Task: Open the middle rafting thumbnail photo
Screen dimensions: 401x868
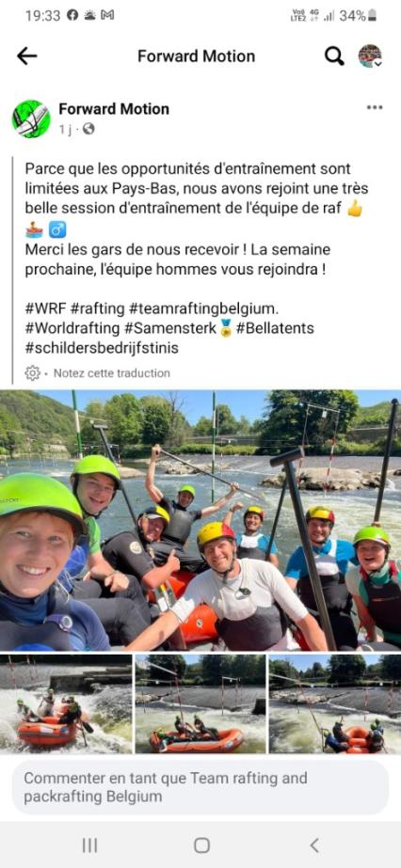Action: click(x=200, y=703)
